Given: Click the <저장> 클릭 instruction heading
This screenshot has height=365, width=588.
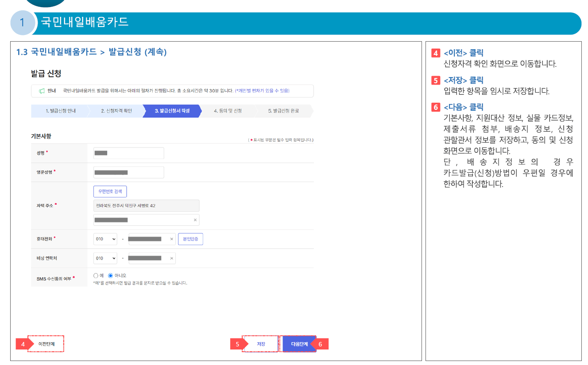Looking at the screenshot, I should (464, 80).
